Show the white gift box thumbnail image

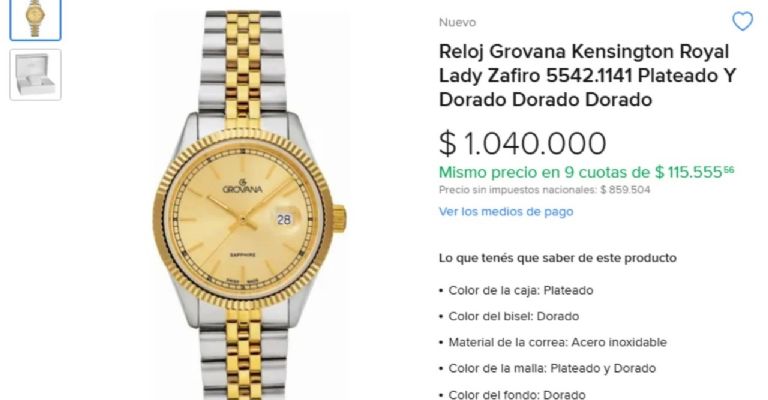(35, 74)
